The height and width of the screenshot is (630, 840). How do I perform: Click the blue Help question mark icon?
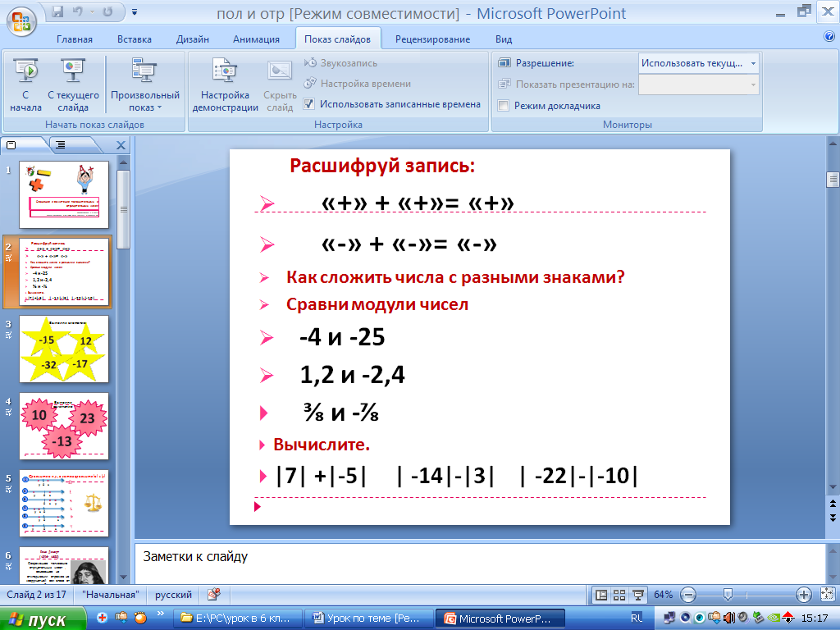click(829, 36)
